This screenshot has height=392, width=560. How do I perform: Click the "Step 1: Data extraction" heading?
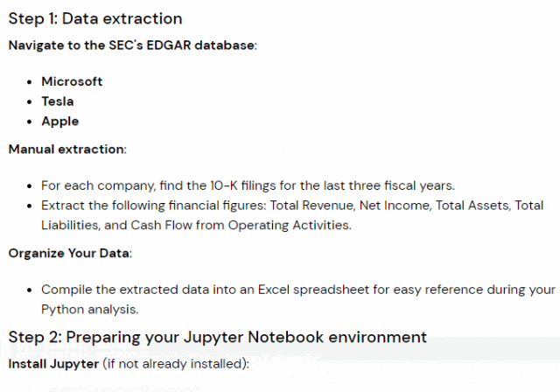click(95, 19)
